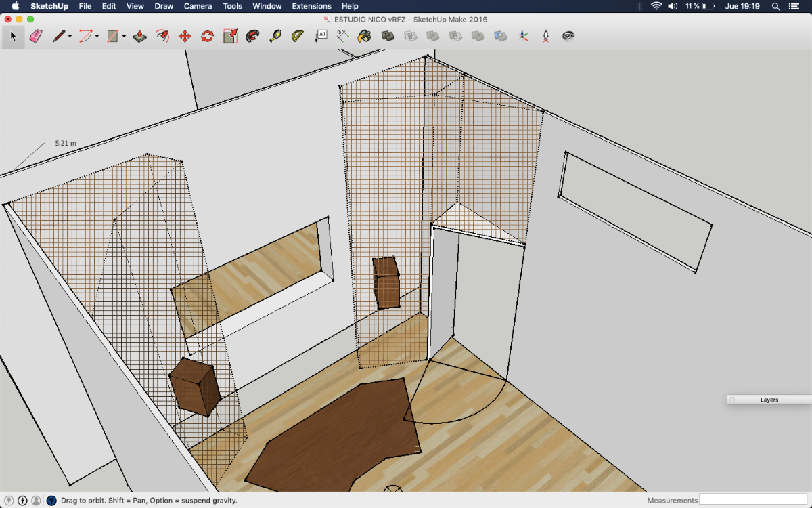The height and width of the screenshot is (508, 812).
Task: Select the Paint Bucket tool
Action: click(x=365, y=36)
